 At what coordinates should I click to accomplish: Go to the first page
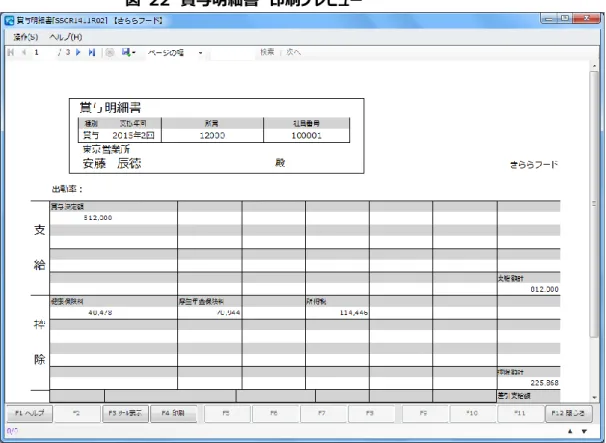[x=11, y=52]
